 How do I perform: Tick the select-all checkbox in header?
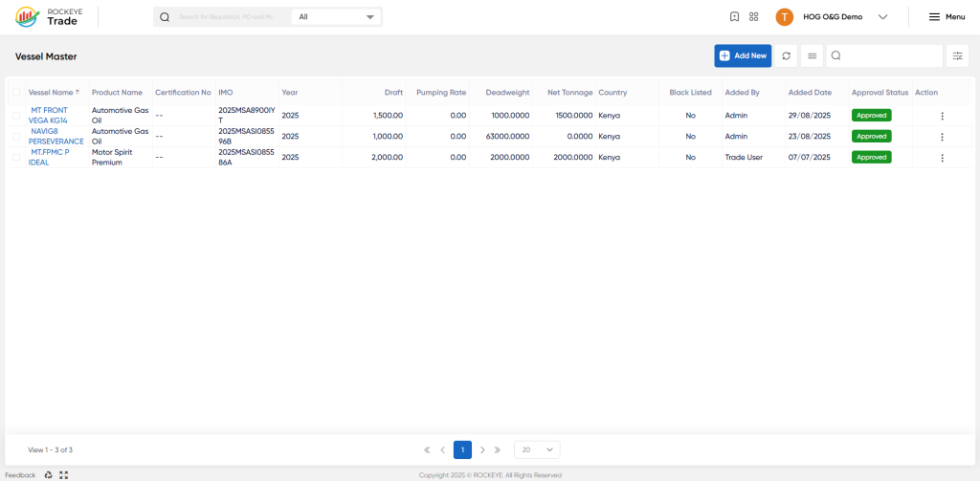(16, 92)
